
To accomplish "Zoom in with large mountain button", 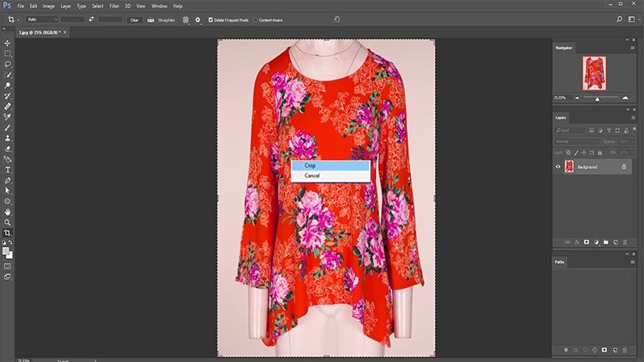I will (625, 97).
